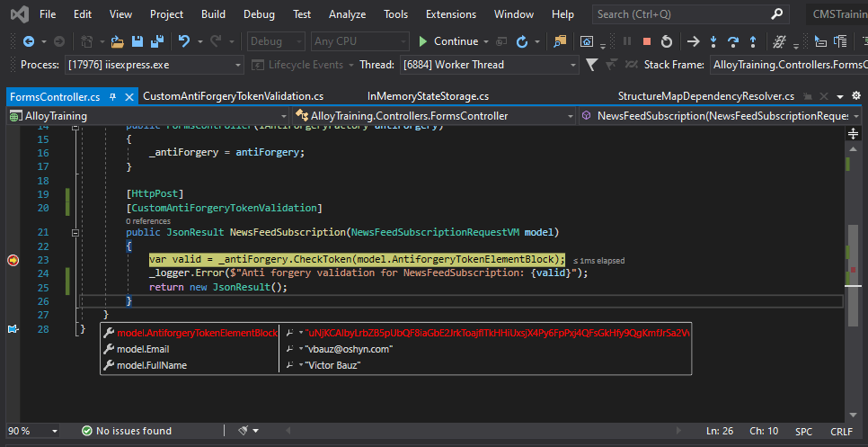This screenshot has height=447, width=868.
Task: Open the open-documents list dropdown arrow
Action: pos(840,96)
